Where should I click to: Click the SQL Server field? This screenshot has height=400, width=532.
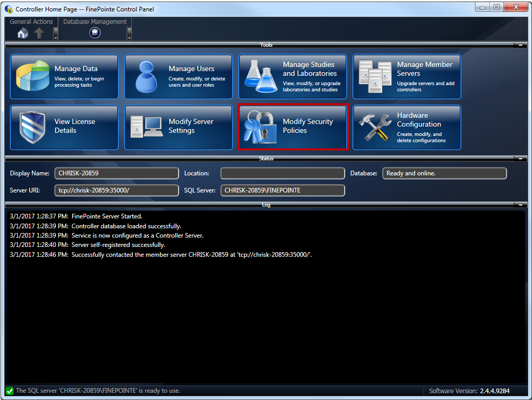283,190
